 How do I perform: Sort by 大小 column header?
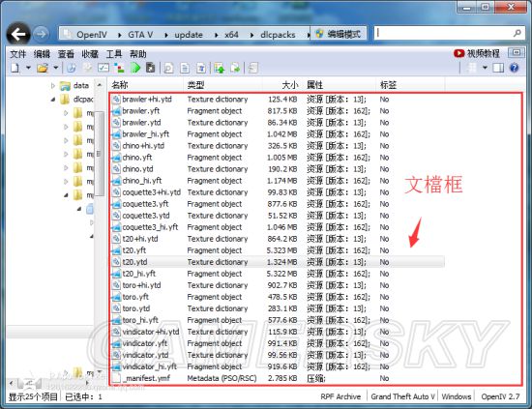click(x=289, y=85)
